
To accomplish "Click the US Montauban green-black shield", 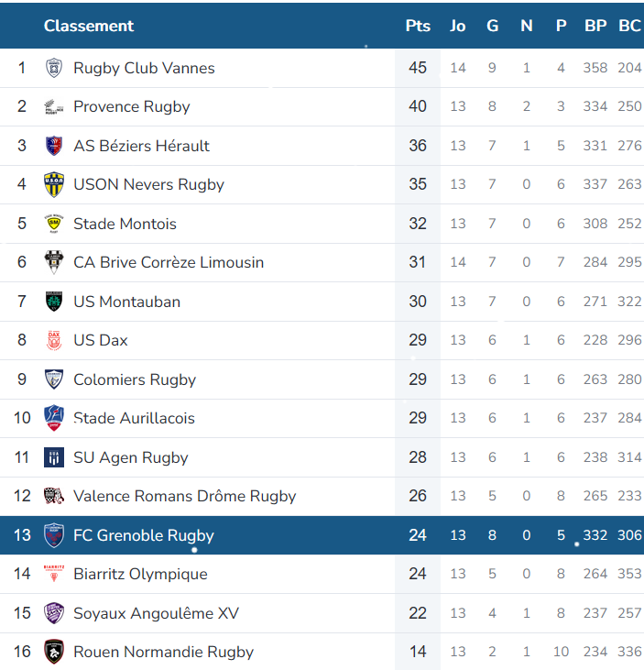I will [x=54, y=302].
